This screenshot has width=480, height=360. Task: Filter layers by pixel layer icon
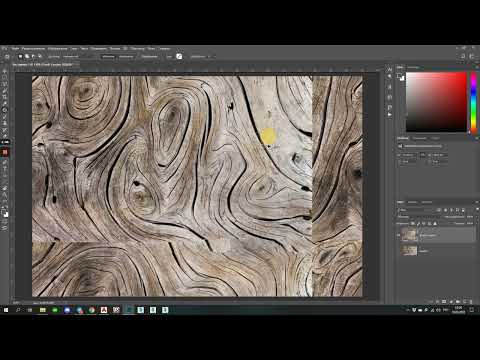pyautogui.click(x=439, y=210)
